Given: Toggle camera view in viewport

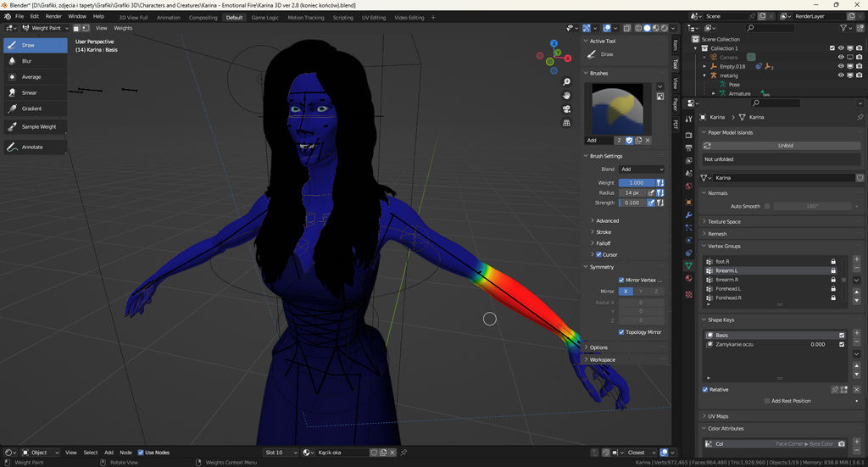Looking at the screenshot, I should (566, 108).
